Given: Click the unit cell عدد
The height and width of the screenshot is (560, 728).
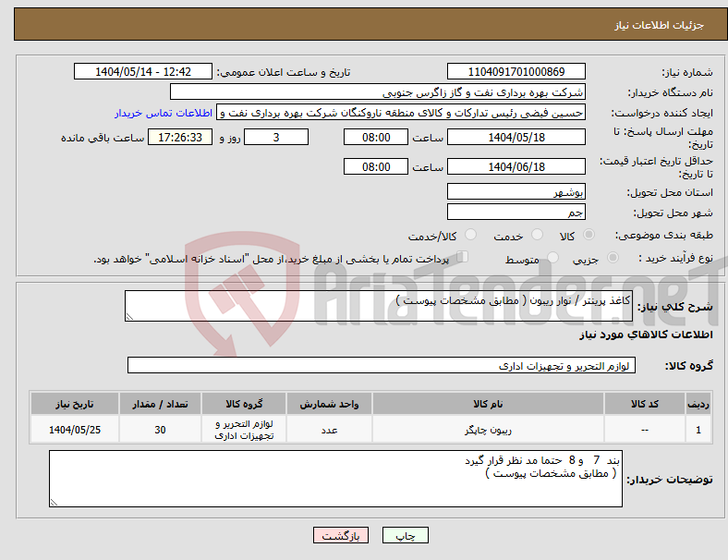Looking at the screenshot, I should click(x=329, y=430).
